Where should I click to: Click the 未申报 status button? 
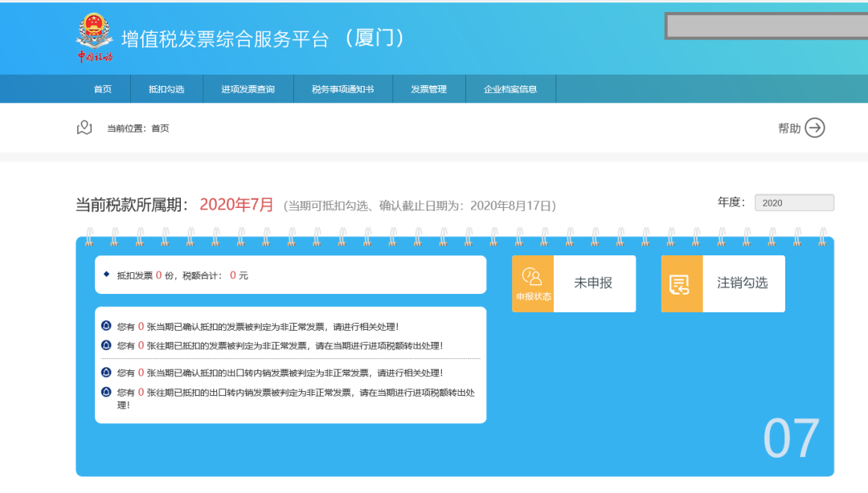pyautogui.click(x=594, y=283)
